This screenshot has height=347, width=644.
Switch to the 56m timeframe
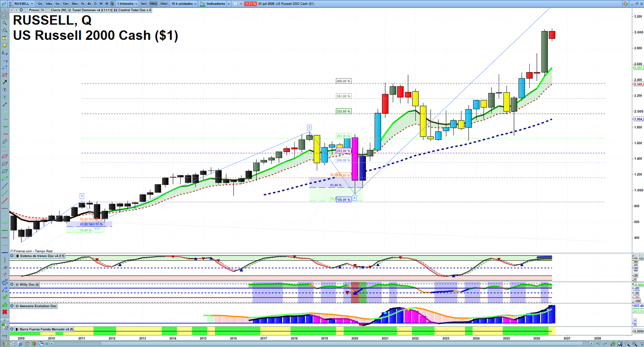pyautogui.click(x=74, y=4)
